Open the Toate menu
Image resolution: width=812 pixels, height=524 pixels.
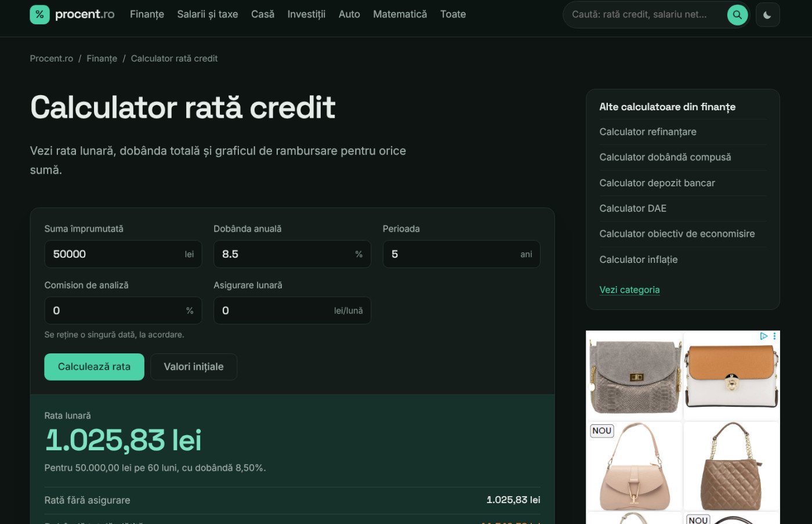453,15
